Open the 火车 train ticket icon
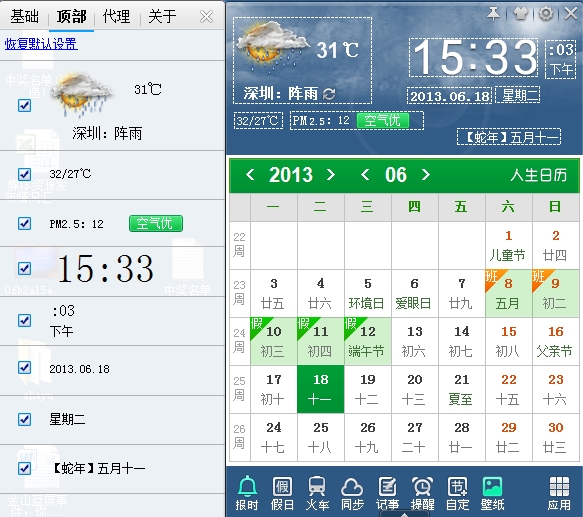The width and height of the screenshot is (583, 517). tap(317, 492)
